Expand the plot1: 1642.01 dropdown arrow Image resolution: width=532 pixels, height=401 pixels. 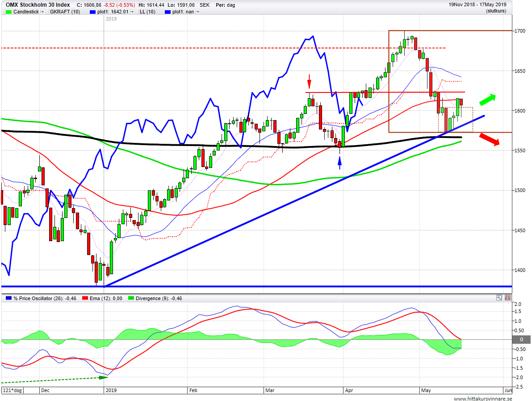(x=132, y=12)
